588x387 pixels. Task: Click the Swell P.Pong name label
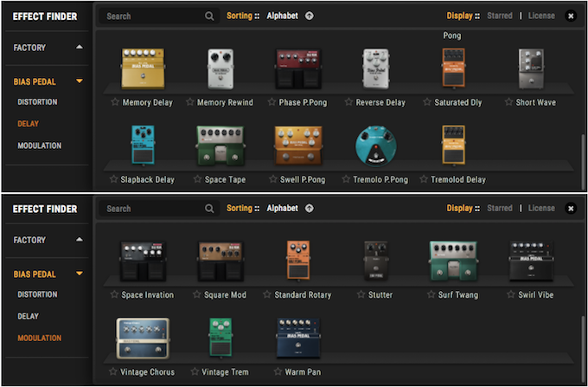click(x=303, y=180)
